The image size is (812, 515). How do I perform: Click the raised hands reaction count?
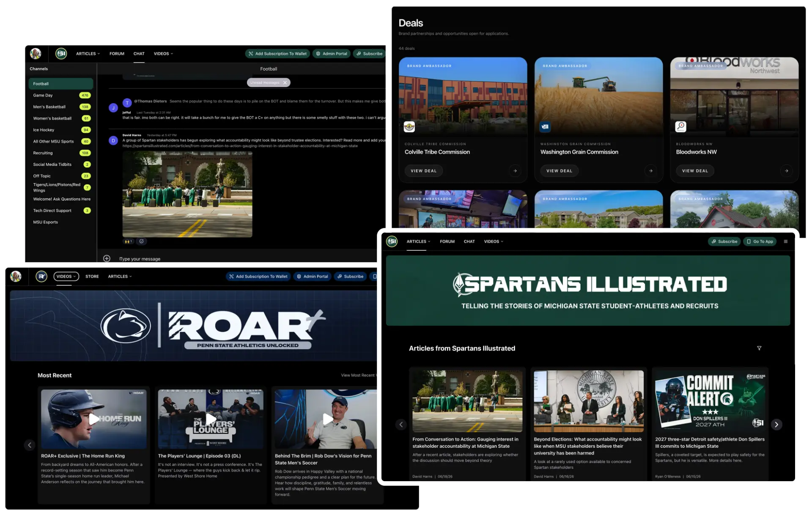129,241
